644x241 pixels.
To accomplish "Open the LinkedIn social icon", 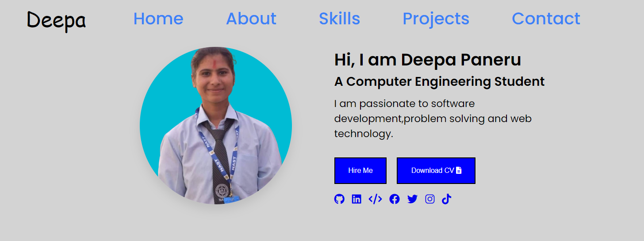I will (356, 199).
